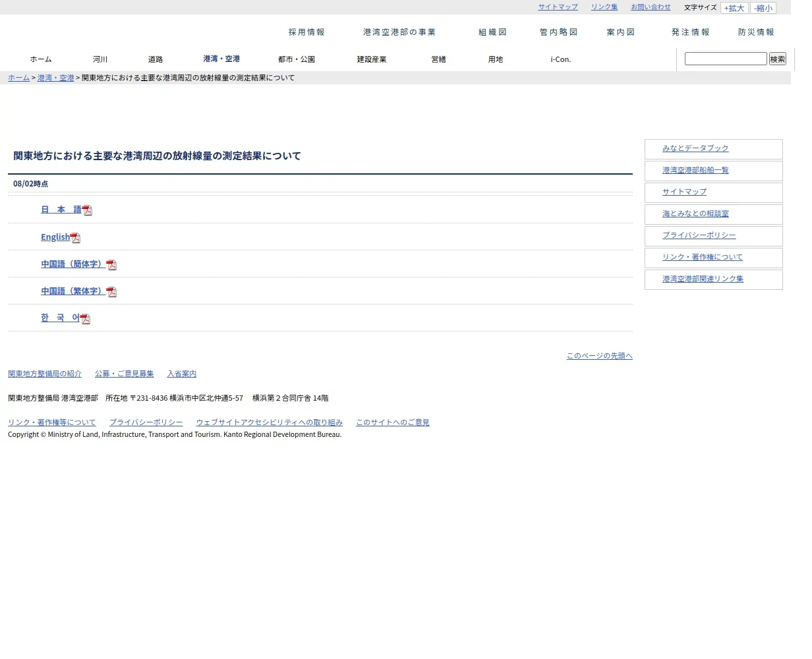Open the 防災情報 menu item
Screen dimensions: 812x659
click(x=756, y=32)
